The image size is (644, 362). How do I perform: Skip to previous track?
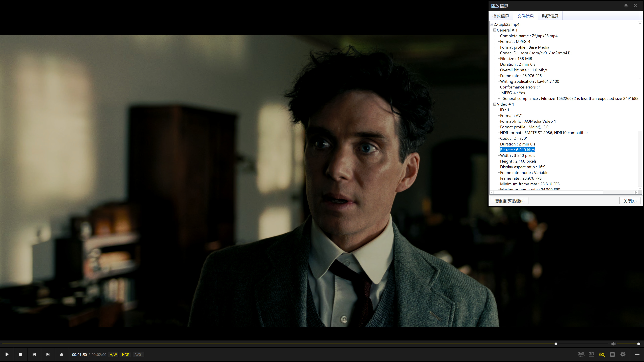point(34,354)
